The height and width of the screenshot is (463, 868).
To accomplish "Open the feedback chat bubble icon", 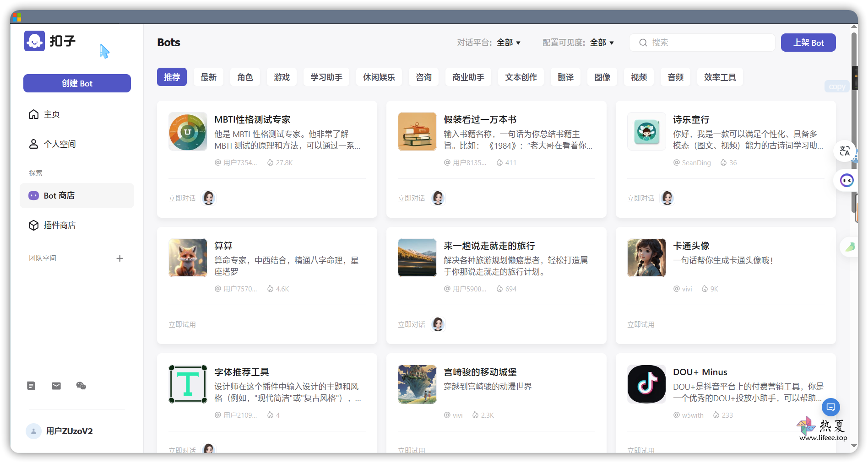I will [x=830, y=407].
